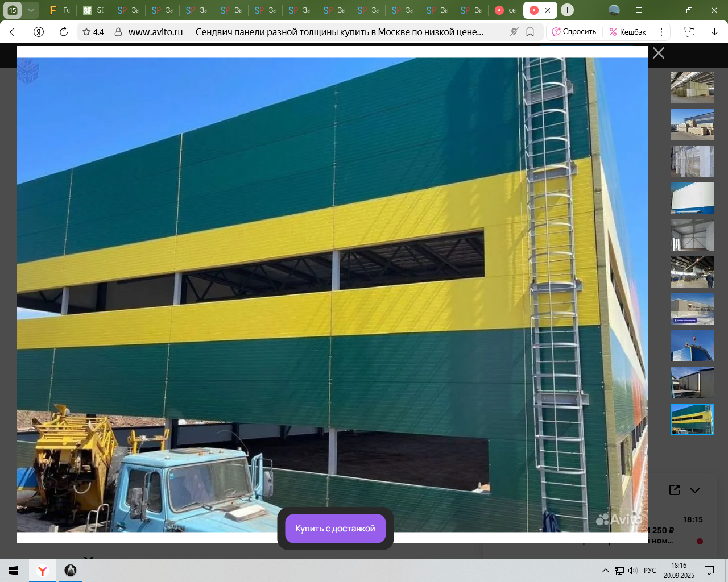Switch the РУС keyboard language indicator
The height and width of the screenshot is (582, 728).
coord(650,571)
